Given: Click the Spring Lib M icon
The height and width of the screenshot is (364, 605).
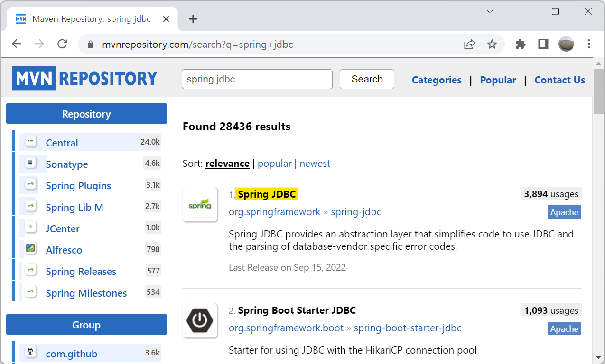Looking at the screenshot, I should [31, 206].
